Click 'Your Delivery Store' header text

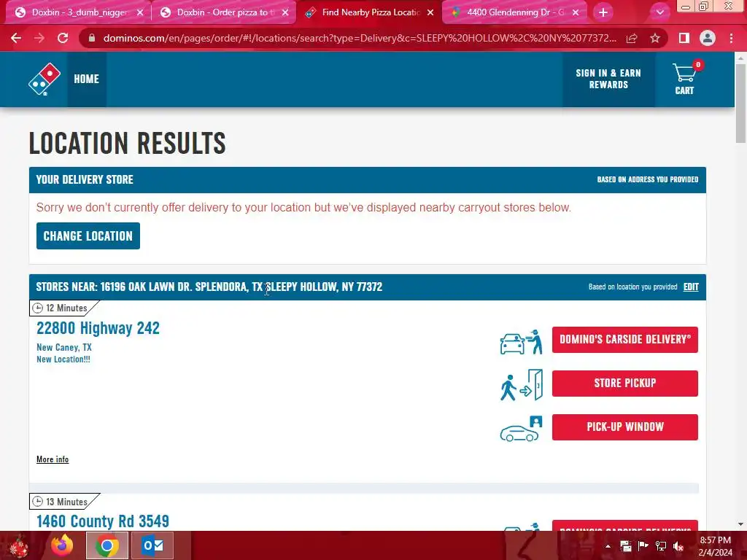(85, 179)
